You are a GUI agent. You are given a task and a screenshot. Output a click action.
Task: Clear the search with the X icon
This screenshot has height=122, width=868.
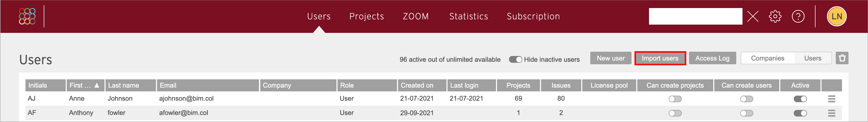tap(753, 16)
